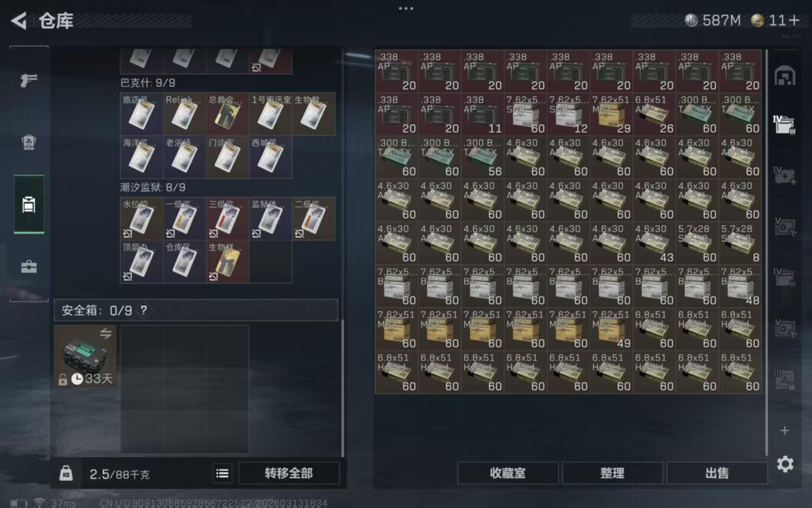Click the swap arrows on the safe box
The width and height of the screenshot is (812, 508).
106,333
